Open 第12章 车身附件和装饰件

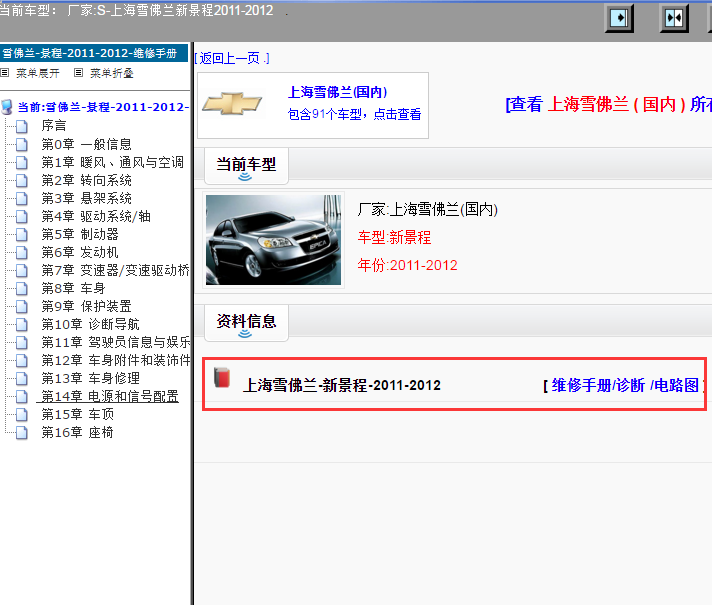point(115,360)
